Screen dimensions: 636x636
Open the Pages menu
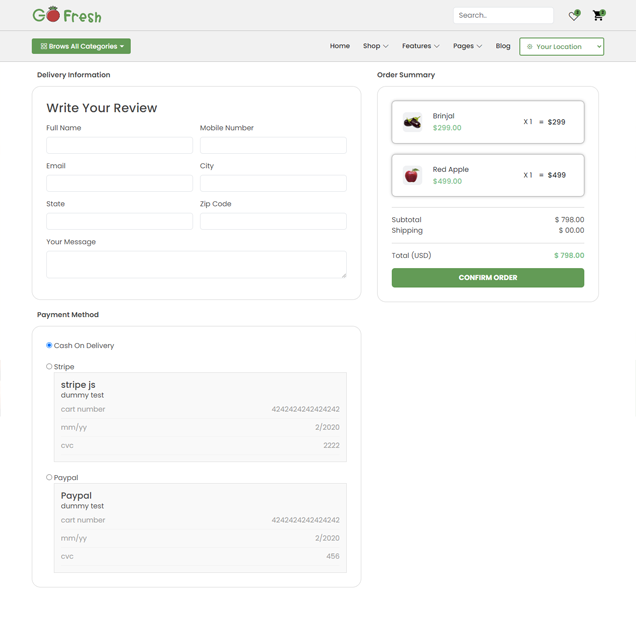[x=467, y=46]
